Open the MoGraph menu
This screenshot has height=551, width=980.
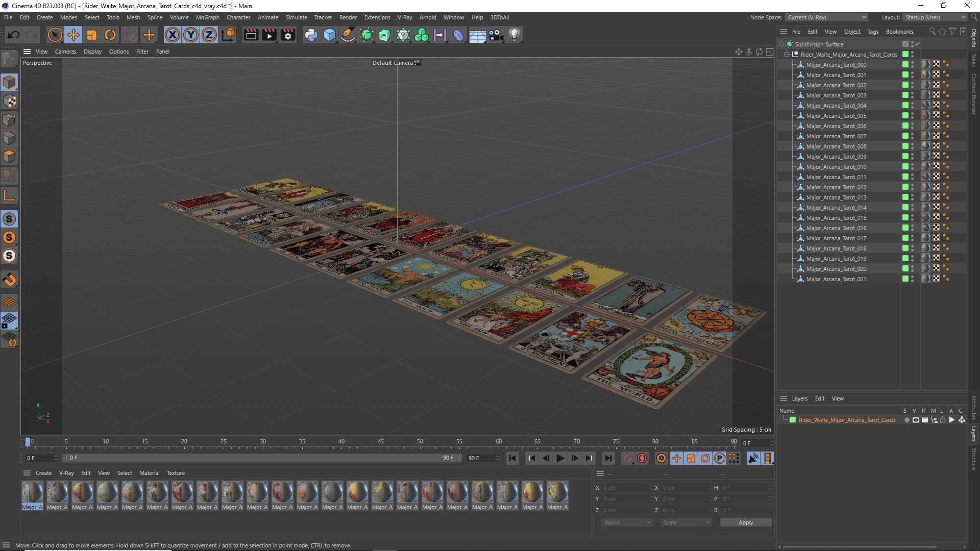coord(207,17)
